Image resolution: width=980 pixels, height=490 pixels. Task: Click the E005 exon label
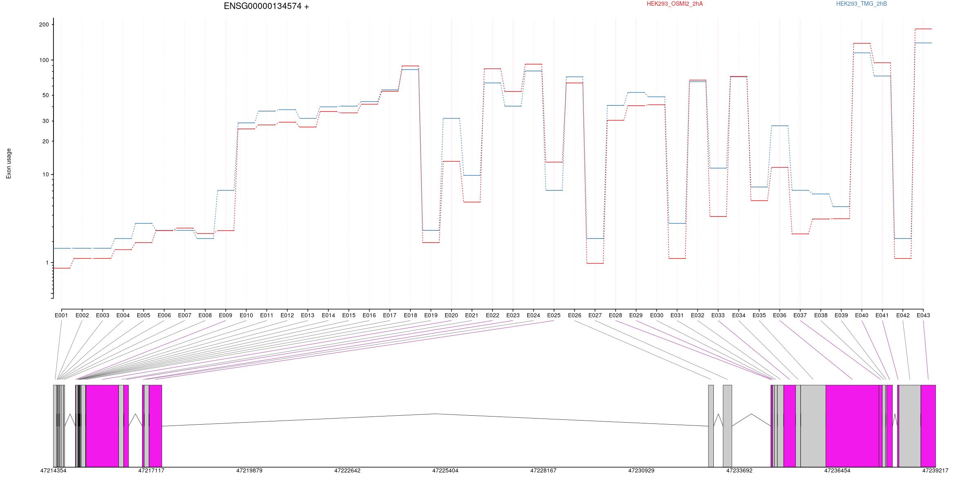(143, 315)
